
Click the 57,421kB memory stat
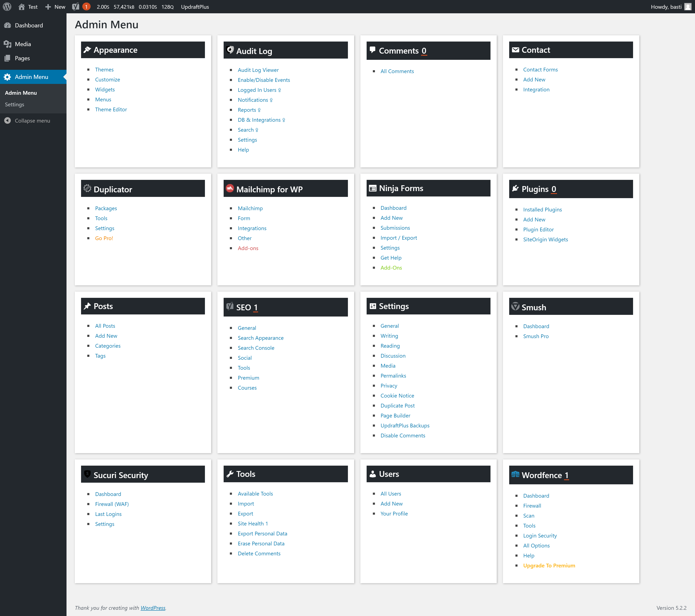[x=124, y=7]
